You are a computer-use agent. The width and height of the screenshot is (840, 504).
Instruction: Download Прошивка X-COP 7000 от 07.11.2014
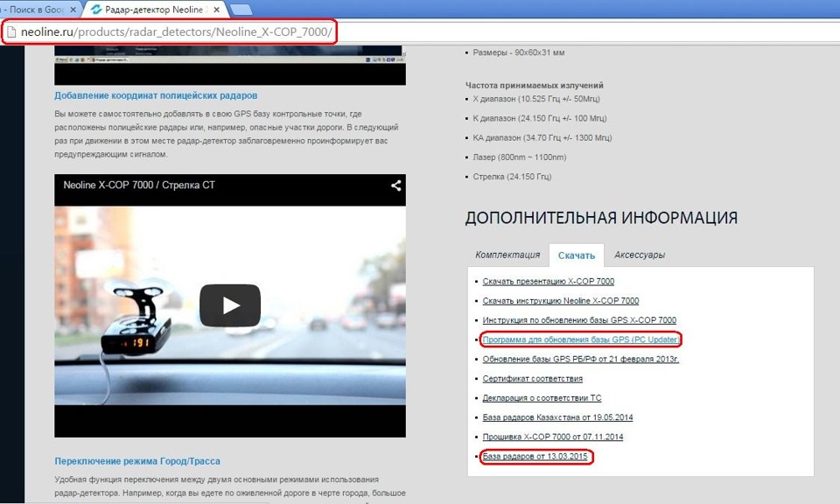[x=553, y=437]
